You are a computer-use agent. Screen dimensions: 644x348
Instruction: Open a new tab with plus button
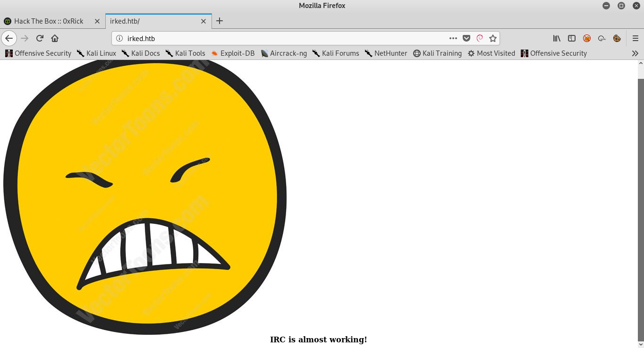[220, 21]
